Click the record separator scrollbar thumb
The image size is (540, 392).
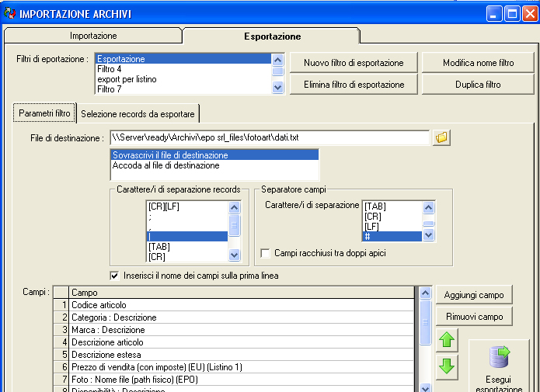tap(234, 225)
